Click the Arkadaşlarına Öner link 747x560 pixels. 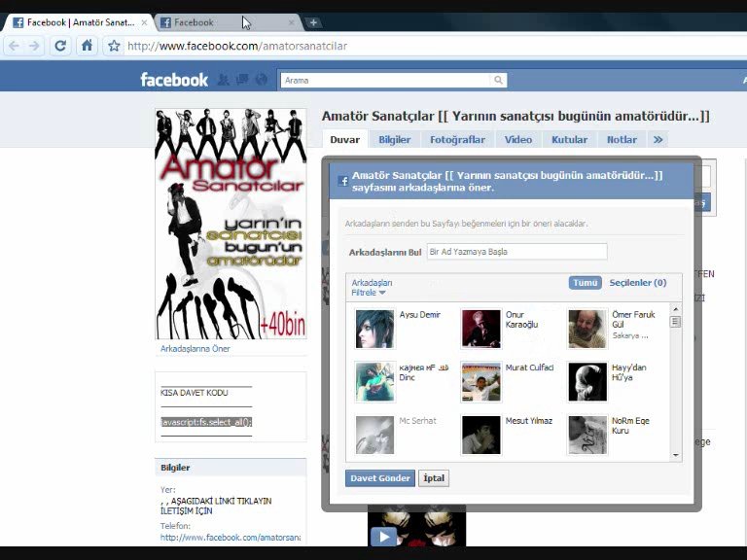[x=196, y=349]
